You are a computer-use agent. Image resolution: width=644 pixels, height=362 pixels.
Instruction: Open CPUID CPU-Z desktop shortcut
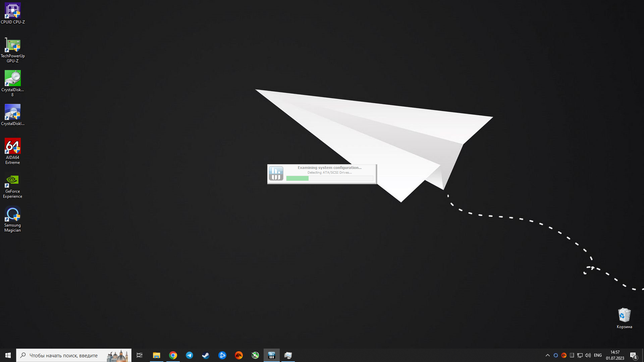pyautogui.click(x=13, y=11)
